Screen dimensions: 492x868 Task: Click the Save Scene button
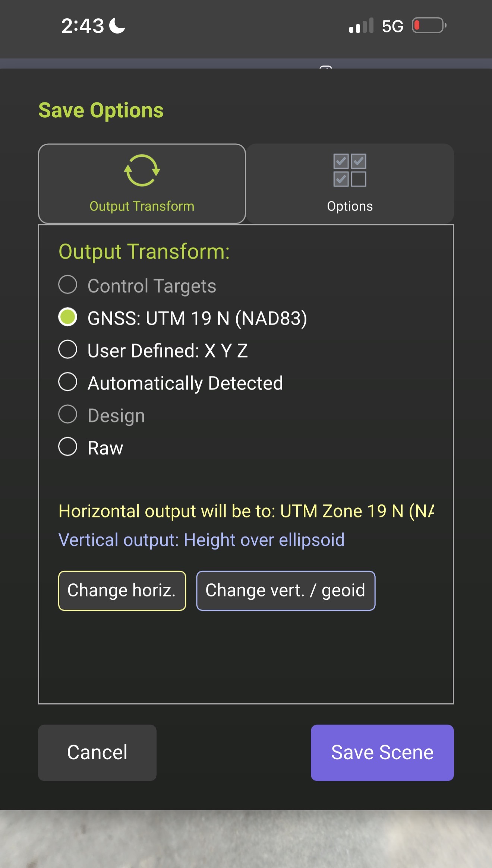tap(382, 753)
